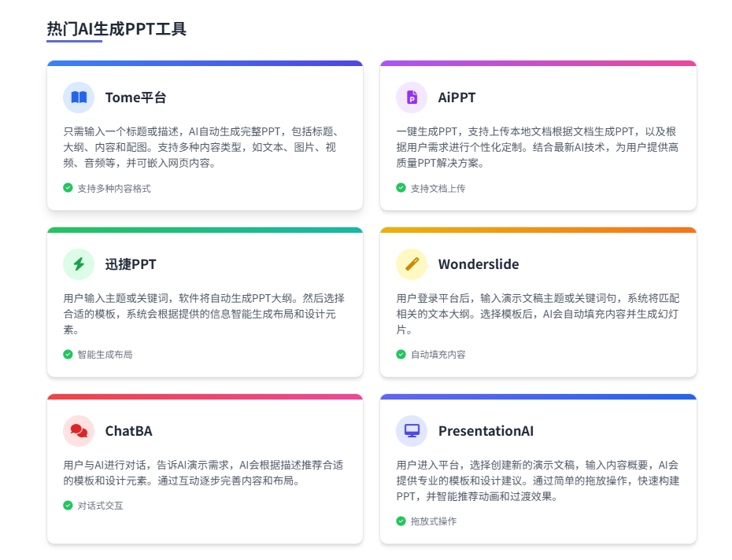Click the green check beside 拖放式操作

401,521
